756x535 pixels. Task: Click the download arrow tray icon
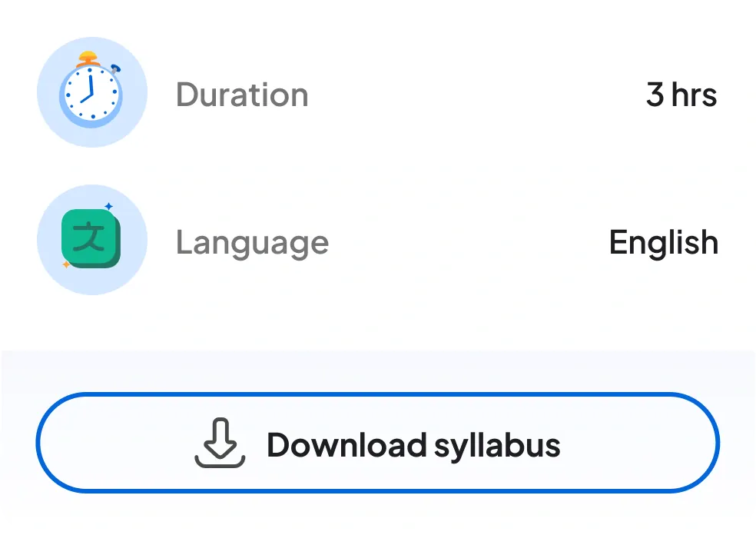(x=220, y=444)
